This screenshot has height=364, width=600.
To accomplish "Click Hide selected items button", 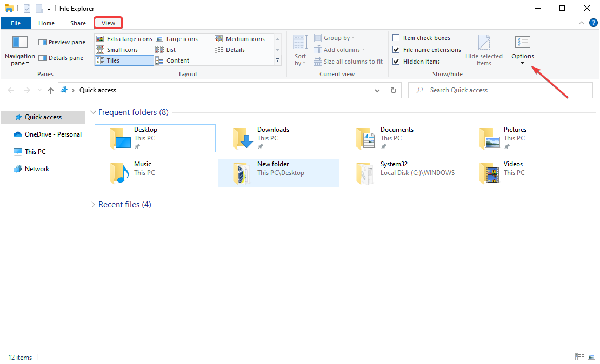I will pyautogui.click(x=484, y=50).
